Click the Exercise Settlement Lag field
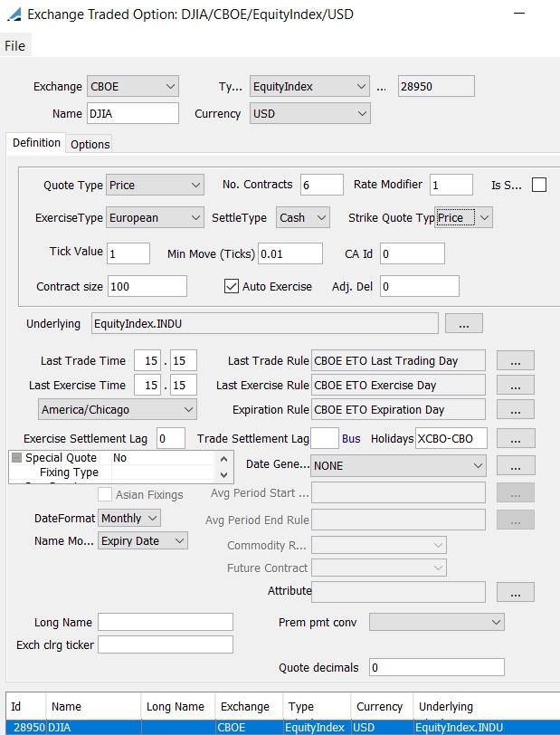Viewport: 560px width, 735px height. 171,439
